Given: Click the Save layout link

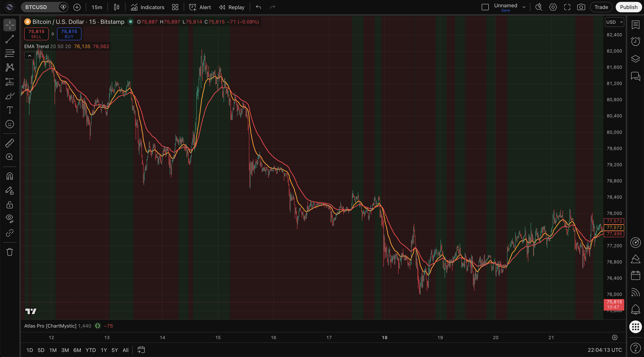Looking at the screenshot, I should pyautogui.click(x=506, y=10).
